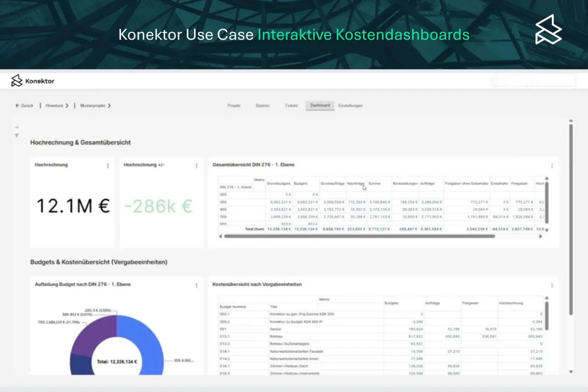
Task: Click the Konektor brand icon in the teal banner
Action: (x=548, y=30)
